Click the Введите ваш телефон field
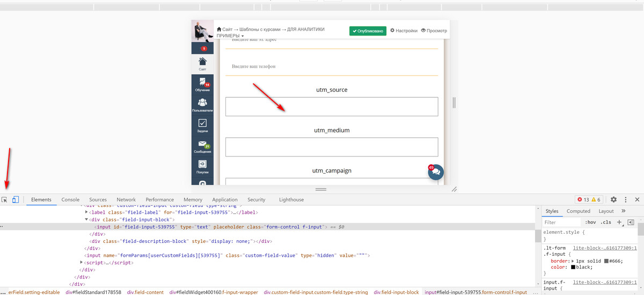Viewport: 644px width, 295px height. click(332, 66)
